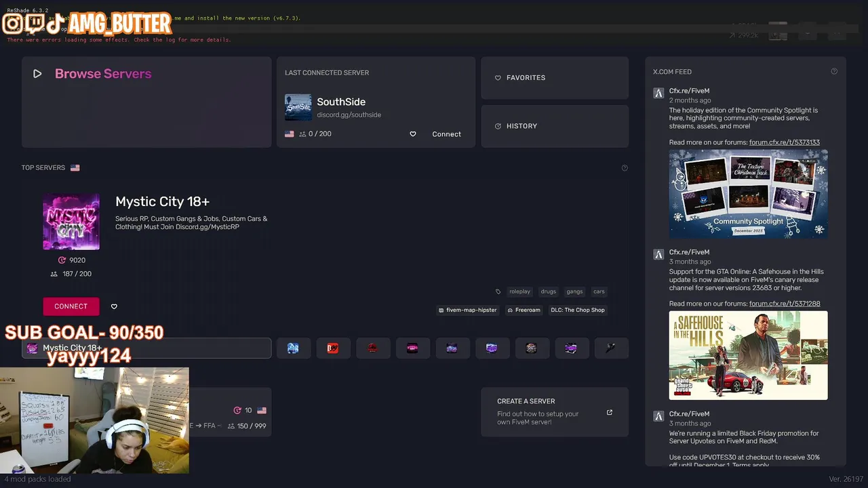
Task: Open the forum.cfx.re/t/5373133 link
Action: tap(785, 142)
